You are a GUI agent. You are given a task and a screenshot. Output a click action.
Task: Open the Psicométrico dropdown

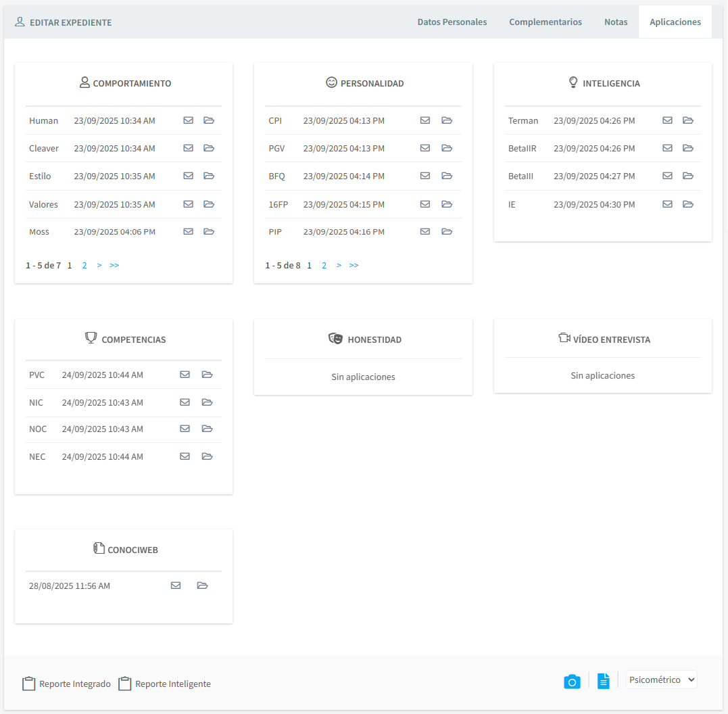[x=661, y=680]
